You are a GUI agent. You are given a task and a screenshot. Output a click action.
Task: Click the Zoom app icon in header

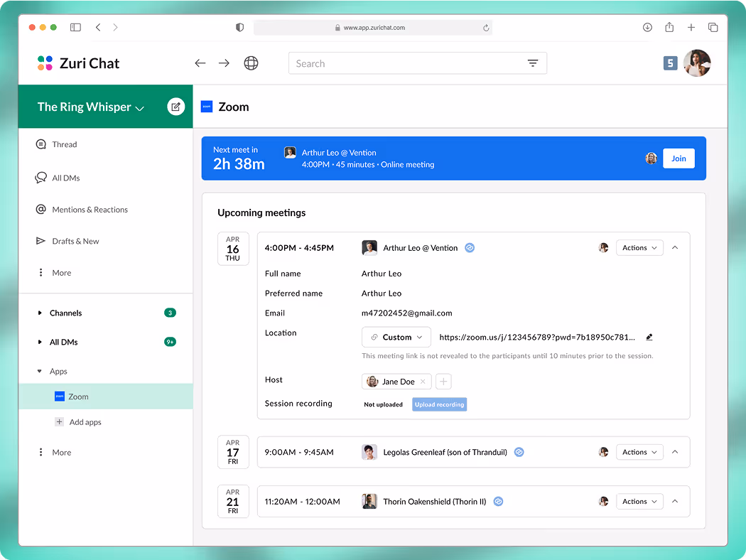tap(207, 106)
